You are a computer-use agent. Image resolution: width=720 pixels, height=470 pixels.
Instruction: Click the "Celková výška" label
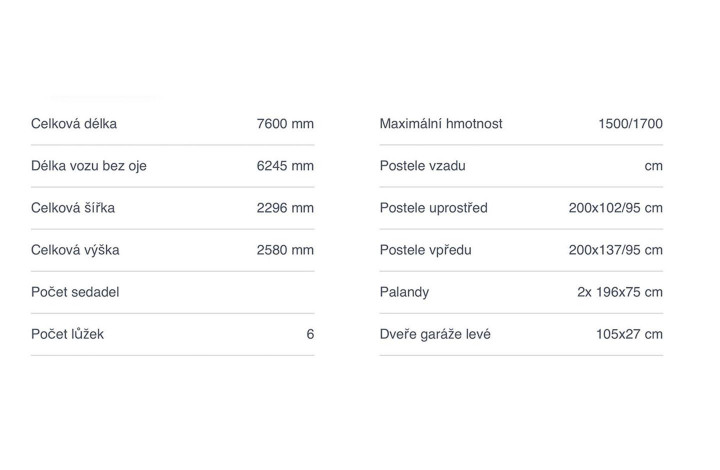[x=75, y=250]
